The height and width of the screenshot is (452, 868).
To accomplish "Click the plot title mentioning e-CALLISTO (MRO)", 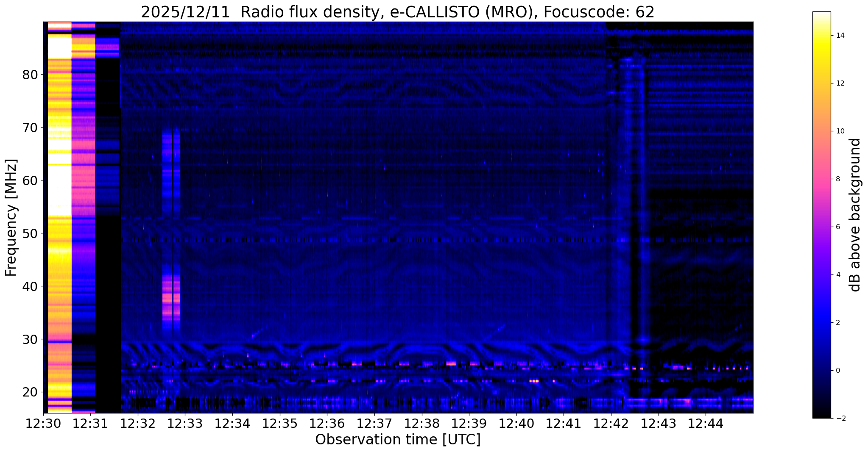I will 398,12.
